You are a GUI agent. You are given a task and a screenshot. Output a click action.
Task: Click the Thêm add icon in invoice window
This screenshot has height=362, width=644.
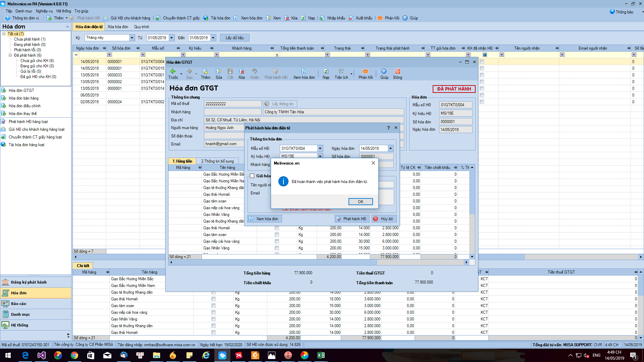[x=205, y=71]
